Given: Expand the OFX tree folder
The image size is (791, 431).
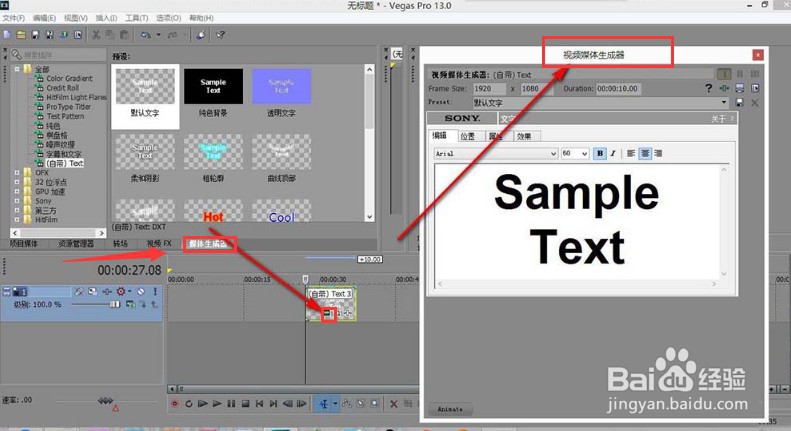Looking at the screenshot, I should point(17,173).
